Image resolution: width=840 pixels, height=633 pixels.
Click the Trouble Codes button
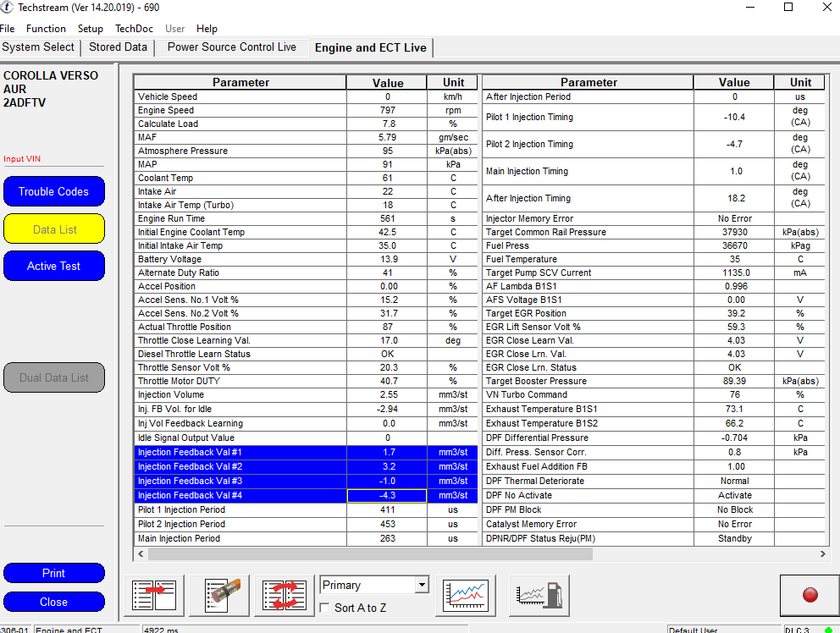click(x=53, y=191)
